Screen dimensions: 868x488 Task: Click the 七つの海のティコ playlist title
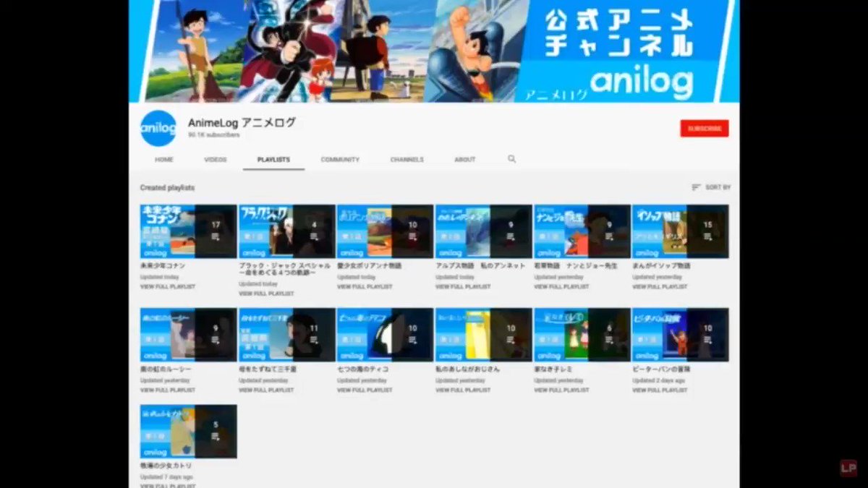click(362, 369)
